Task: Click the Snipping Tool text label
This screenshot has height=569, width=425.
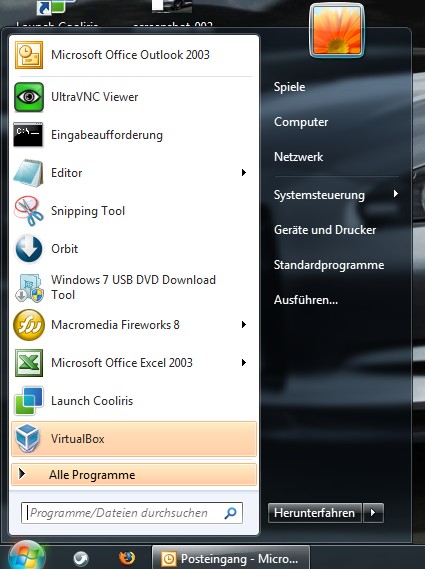Action: (88, 211)
